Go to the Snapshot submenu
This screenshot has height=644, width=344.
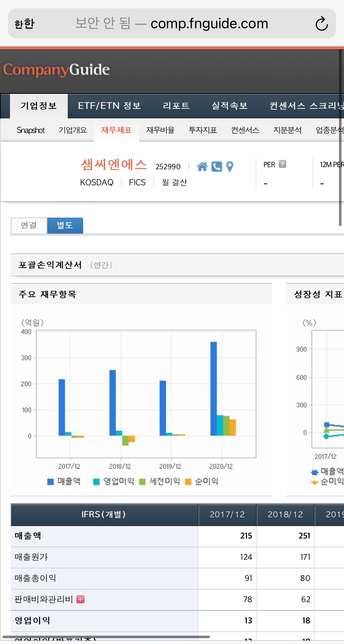point(31,130)
